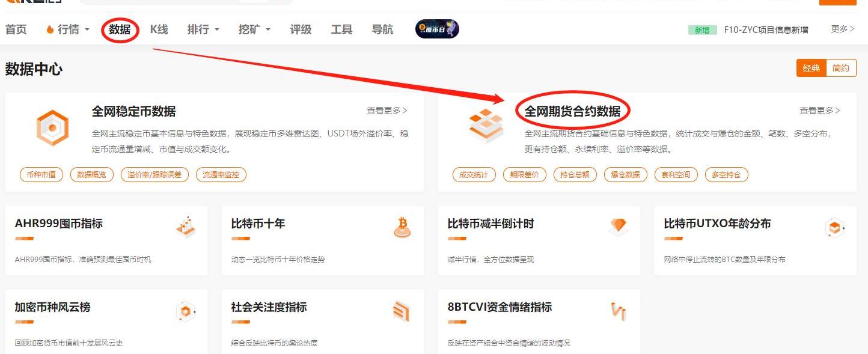Screen dimensions: 868x354
Task: Open the K线 navigation tab
Action: click(159, 29)
